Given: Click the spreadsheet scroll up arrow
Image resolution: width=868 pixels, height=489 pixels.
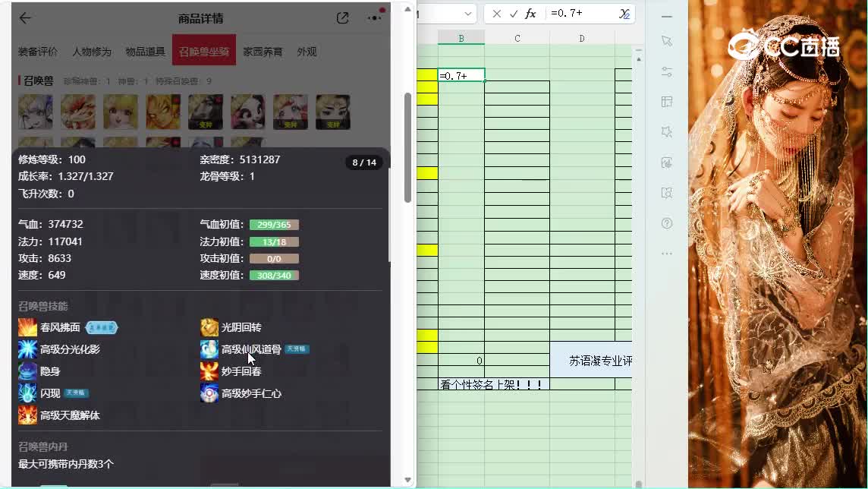Looking at the screenshot, I should pyautogui.click(x=638, y=58).
